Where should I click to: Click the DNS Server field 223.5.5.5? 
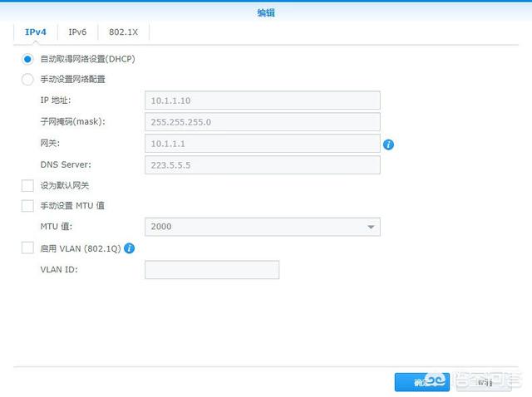tap(262, 165)
